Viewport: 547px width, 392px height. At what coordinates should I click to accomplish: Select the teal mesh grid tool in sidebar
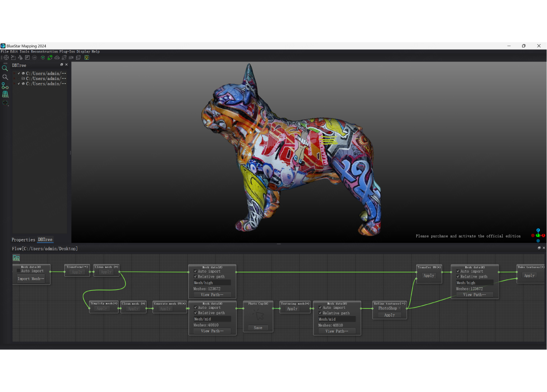point(5,94)
